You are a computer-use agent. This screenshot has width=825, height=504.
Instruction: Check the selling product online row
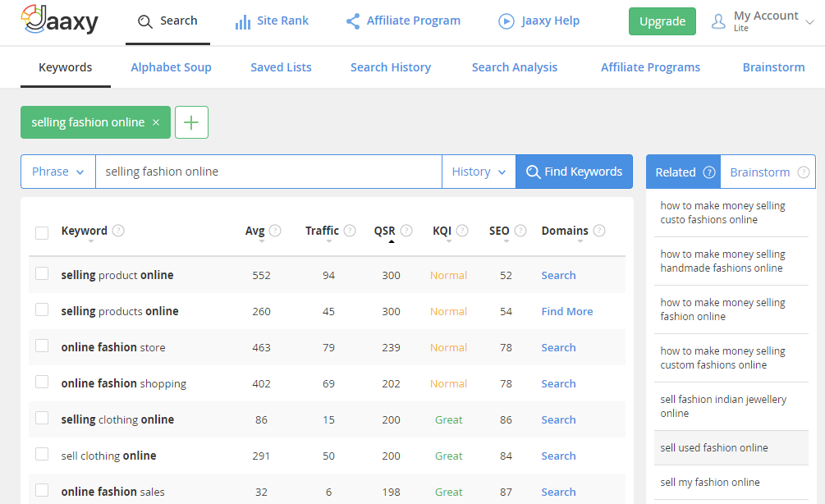click(x=42, y=273)
